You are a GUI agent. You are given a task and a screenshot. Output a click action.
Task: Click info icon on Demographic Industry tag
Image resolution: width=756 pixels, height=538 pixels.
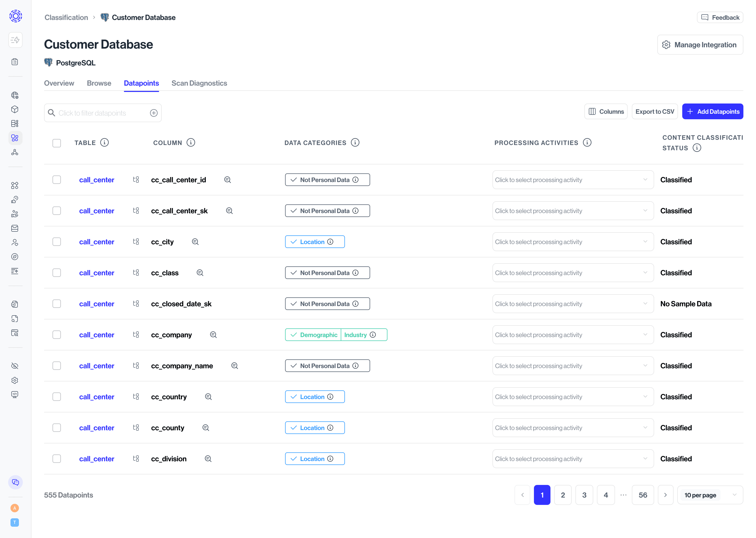pos(373,335)
